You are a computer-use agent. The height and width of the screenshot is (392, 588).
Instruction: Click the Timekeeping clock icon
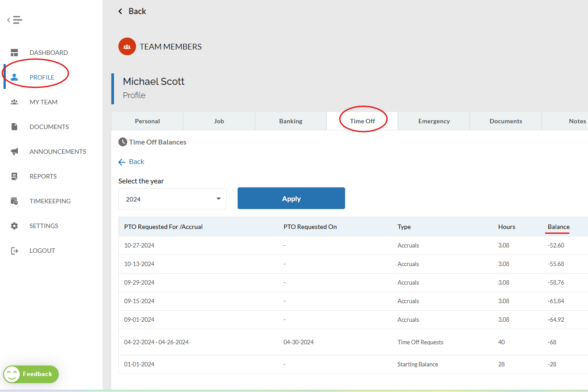[x=15, y=201]
